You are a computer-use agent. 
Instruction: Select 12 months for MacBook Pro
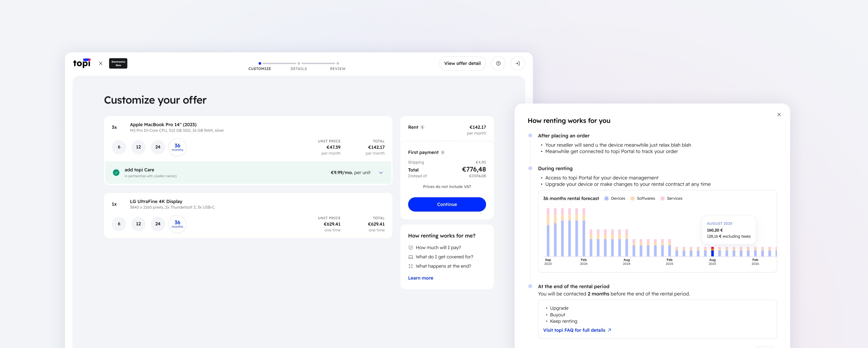click(138, 147)
